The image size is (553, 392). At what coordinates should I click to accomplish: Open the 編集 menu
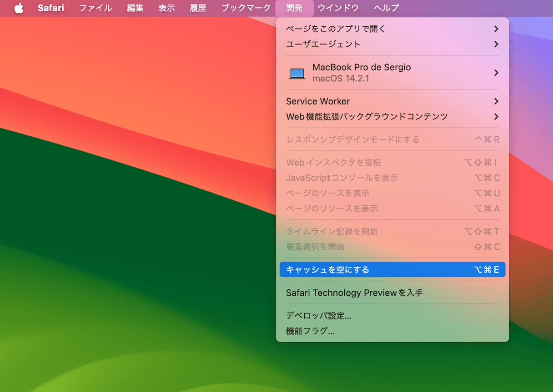pos(135,8)
